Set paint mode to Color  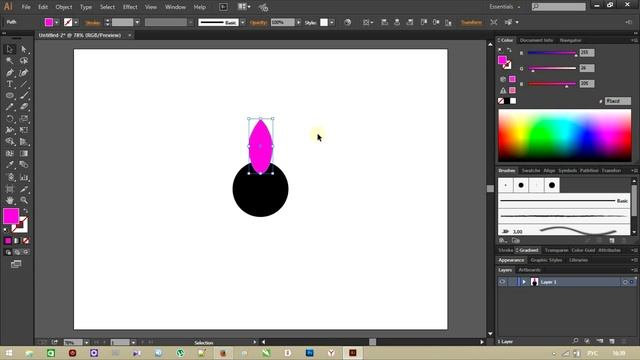[8, 241]
